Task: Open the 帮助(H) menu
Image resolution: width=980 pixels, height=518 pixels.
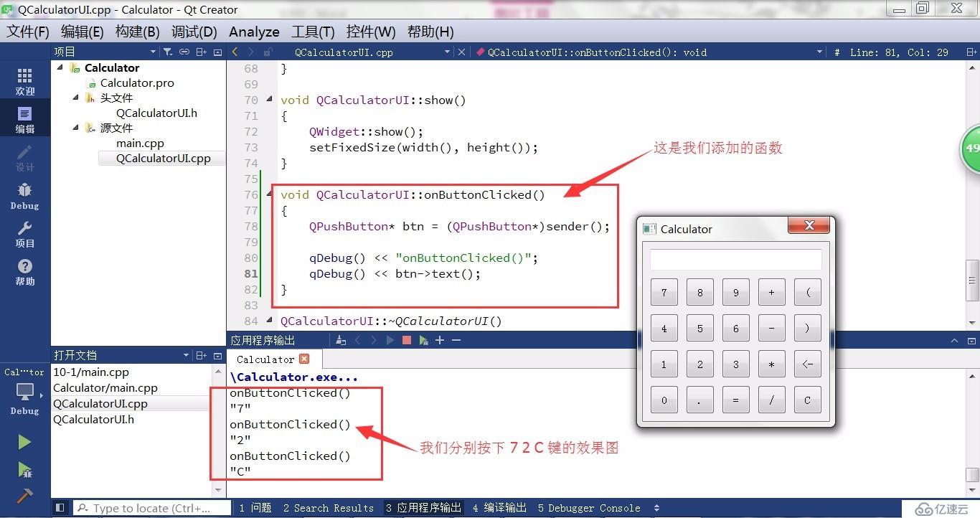Action: point(430,32)
